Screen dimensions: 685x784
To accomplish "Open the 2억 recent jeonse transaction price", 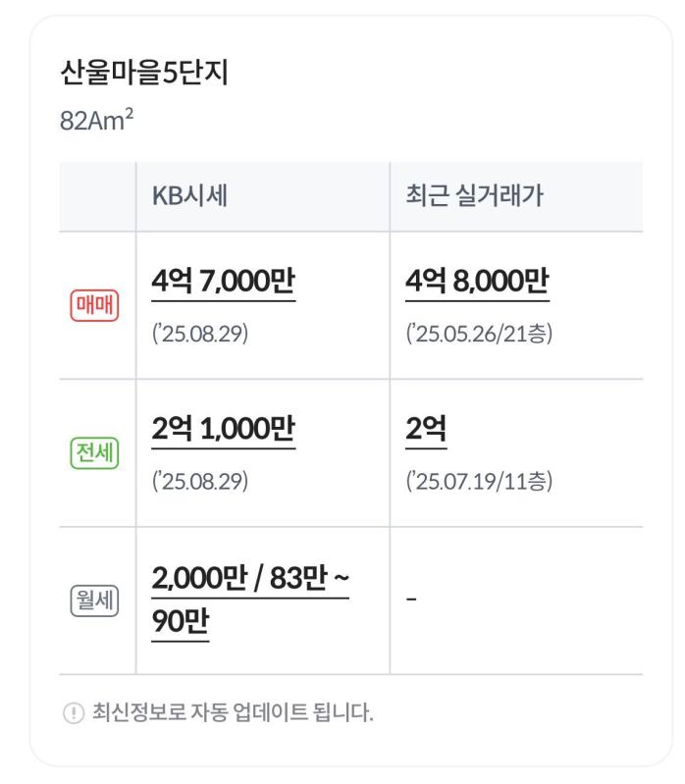I will tap(426, 430).
